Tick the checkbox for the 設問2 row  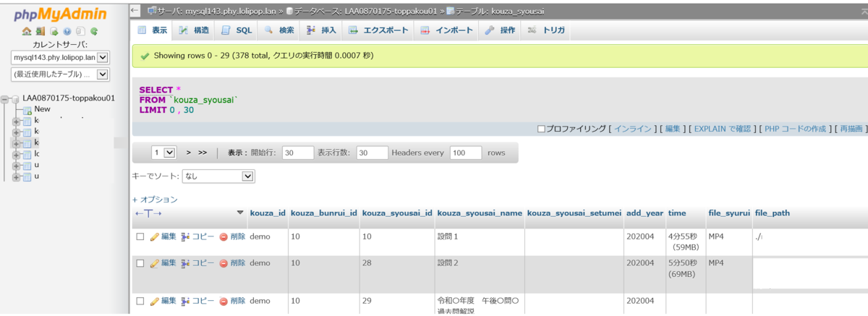point(140,263)
